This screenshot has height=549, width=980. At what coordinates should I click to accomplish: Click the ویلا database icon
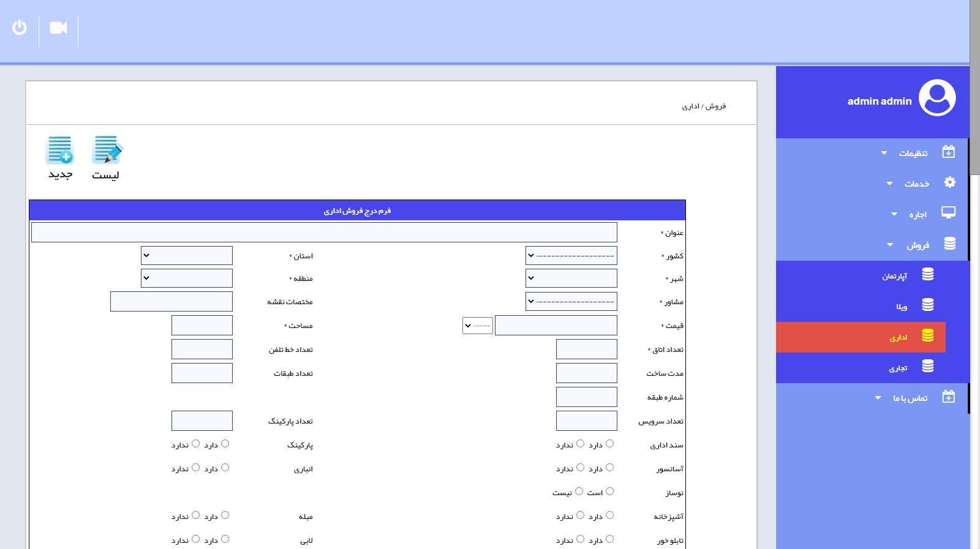(x=928, y=305)
